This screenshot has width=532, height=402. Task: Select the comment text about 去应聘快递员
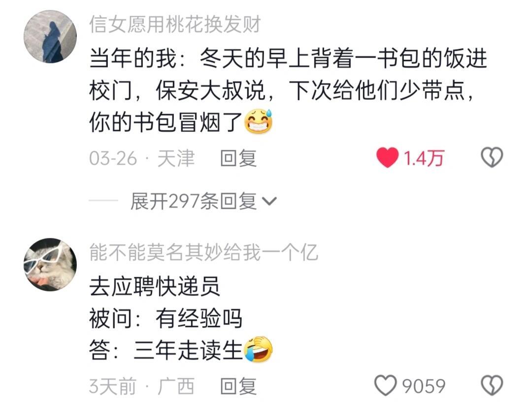pyautogui.click(x=181, y=318)
